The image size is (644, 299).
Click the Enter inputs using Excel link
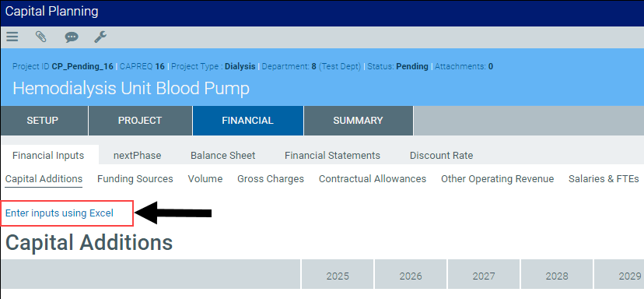(x=60, y=213)
